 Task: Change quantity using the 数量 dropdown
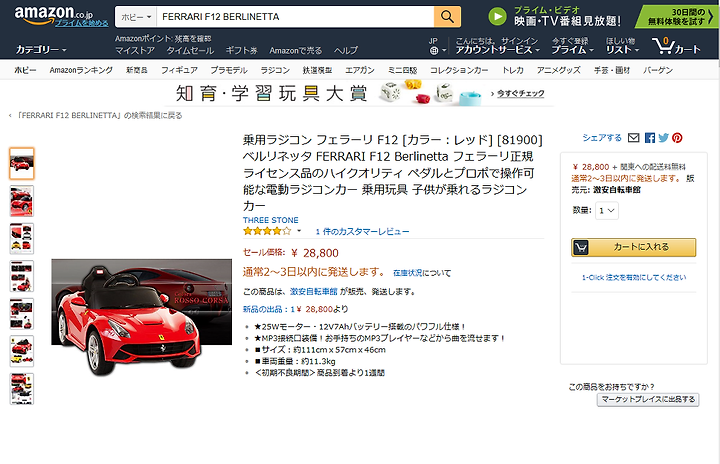click(607, 210)
